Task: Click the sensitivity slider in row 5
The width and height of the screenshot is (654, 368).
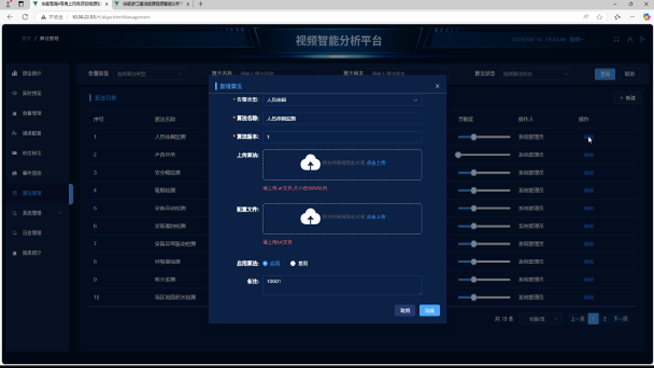Action: click(484, 208)
